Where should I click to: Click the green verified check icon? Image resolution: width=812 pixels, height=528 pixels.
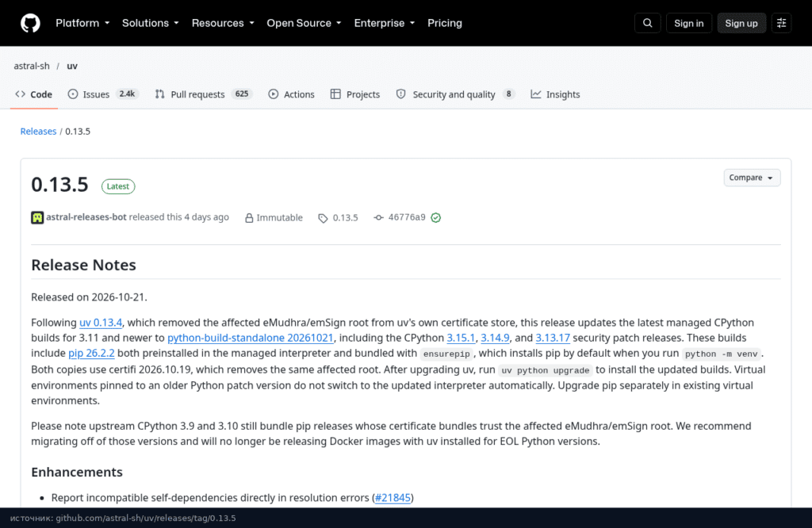tap(436, 217)
